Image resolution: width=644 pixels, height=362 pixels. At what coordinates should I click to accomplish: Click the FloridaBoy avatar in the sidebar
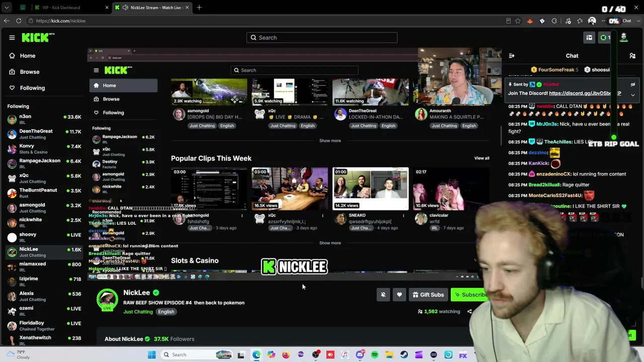click(12, 326)
